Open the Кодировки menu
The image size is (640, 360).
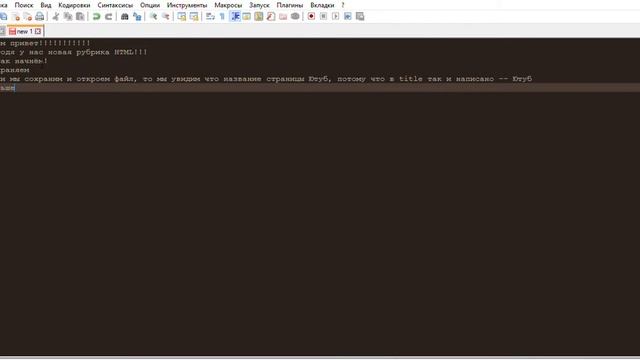pyautogui.click(x=74, y=5)
